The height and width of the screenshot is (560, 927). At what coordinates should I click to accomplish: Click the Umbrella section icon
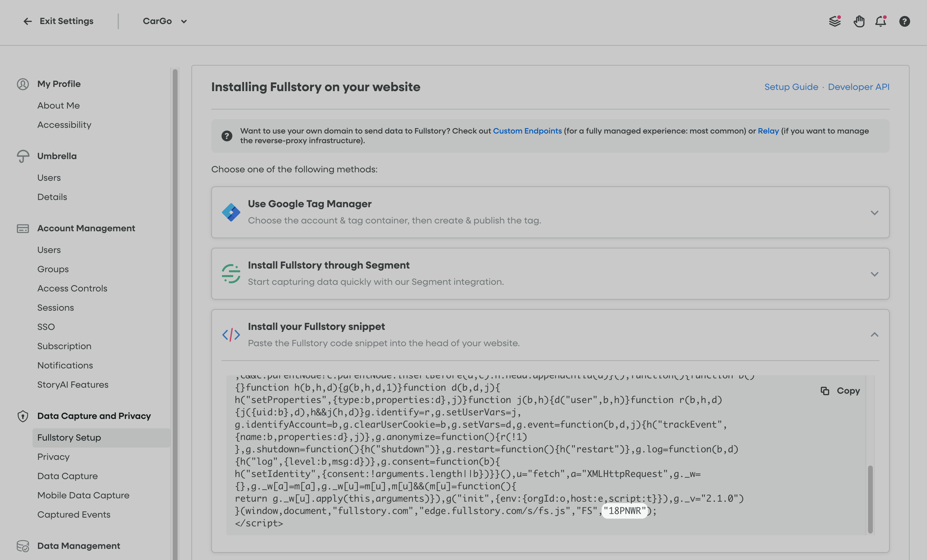coord(23,156)
